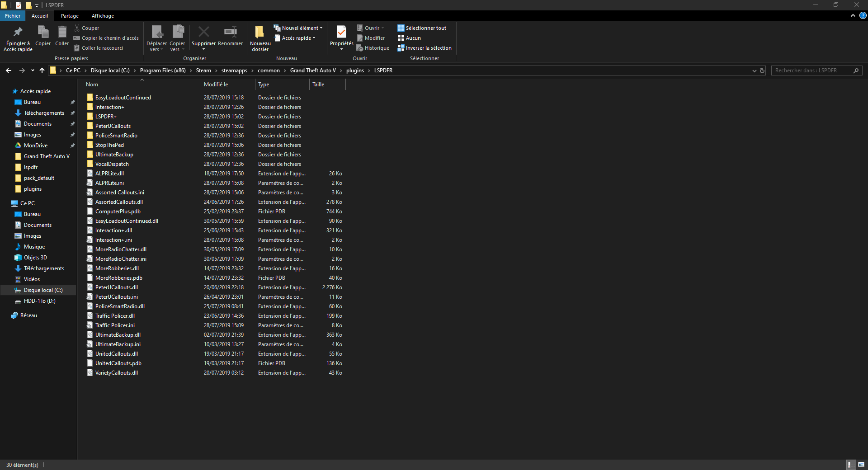The height and width of the screenshot is (470, 868).
Task: Sort by the Nom column header
Action: pos(142,85)
